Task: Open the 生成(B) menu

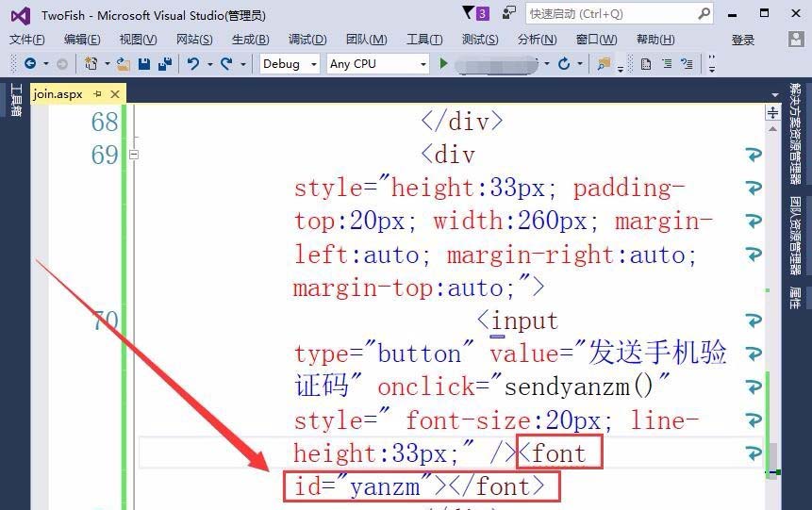Action: pyautogui.click(x=250, y=40)
